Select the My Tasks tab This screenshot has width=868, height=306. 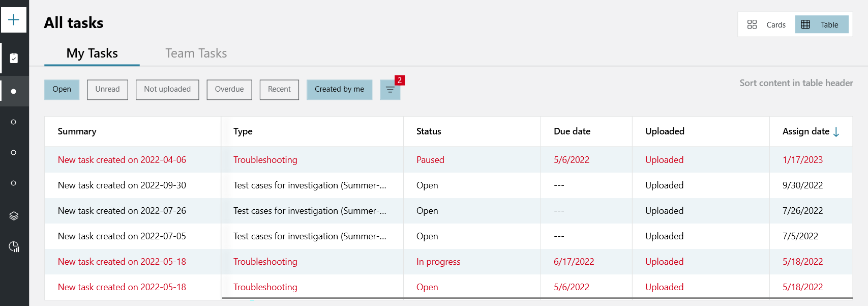[92, 53]
